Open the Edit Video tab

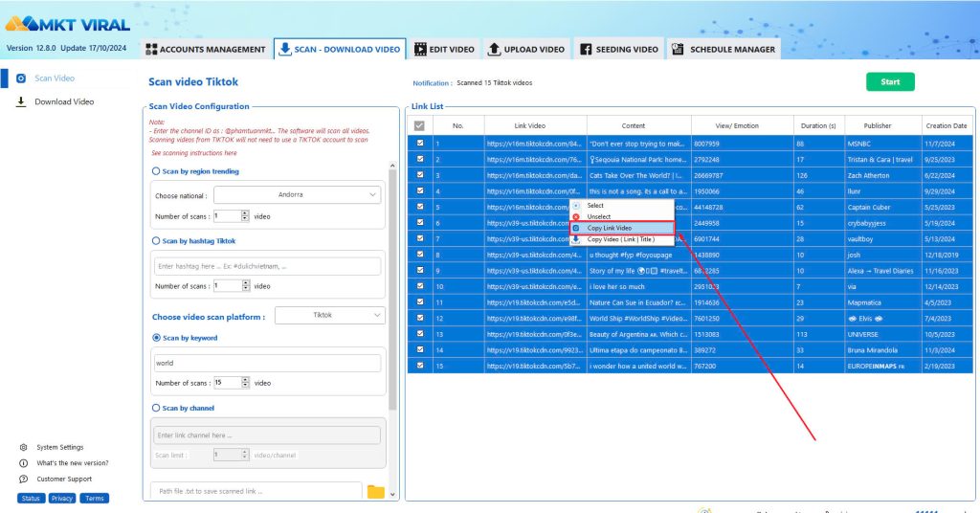pyautogui.click(x=444, y=50)
